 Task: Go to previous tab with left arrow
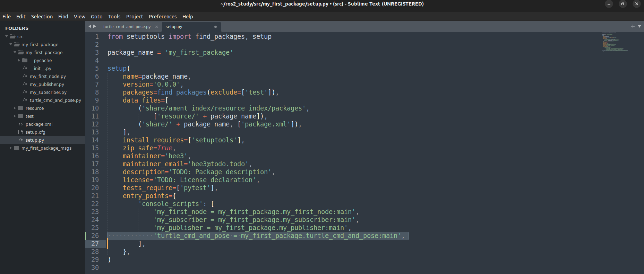tap(90, 26)
